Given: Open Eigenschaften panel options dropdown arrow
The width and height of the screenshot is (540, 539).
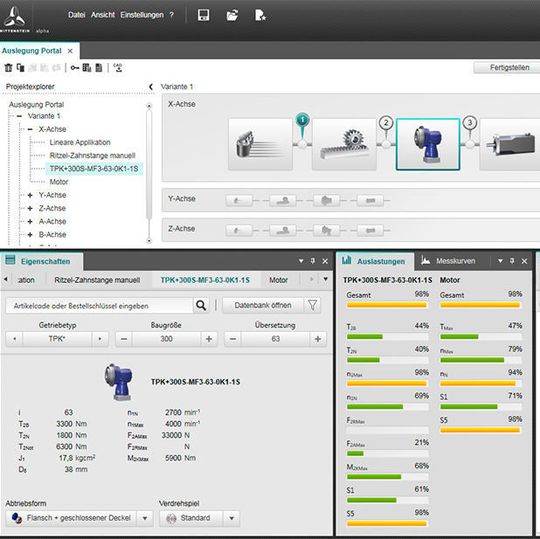Looking at the screenshot, I should click(301, 261).
